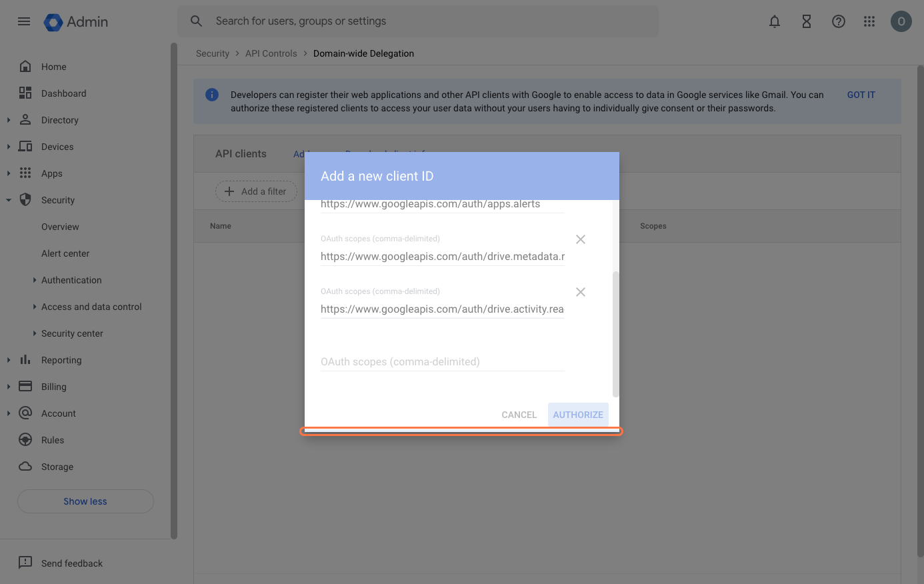Expand the Reporting menu section

[x=9, y=360]
